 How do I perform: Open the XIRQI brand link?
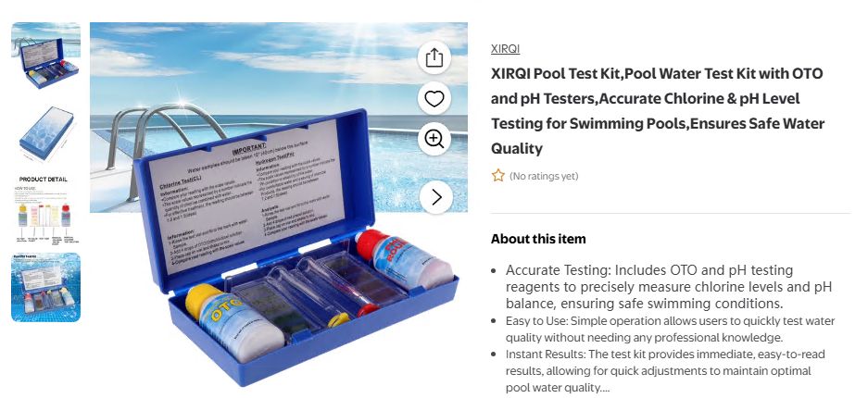[x=505, y=49]
